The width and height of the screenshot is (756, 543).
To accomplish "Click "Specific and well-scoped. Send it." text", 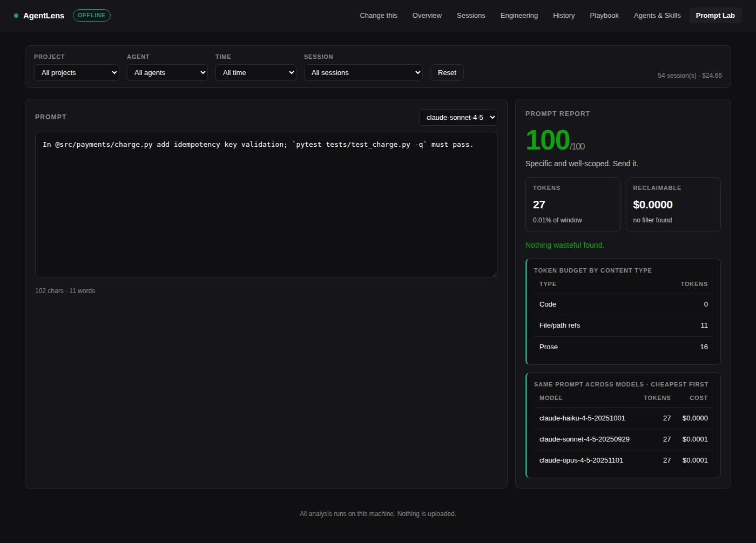I will tap(582, 164).
